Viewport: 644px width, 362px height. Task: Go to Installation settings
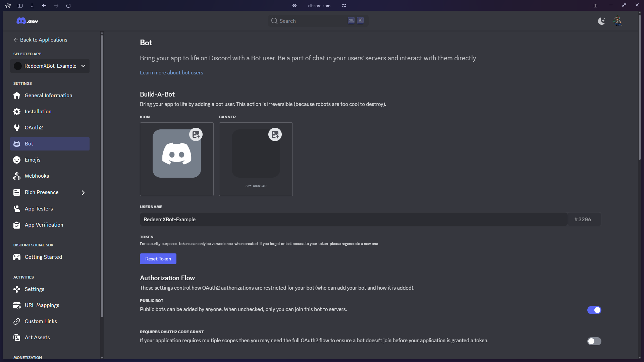pos(50,112)
